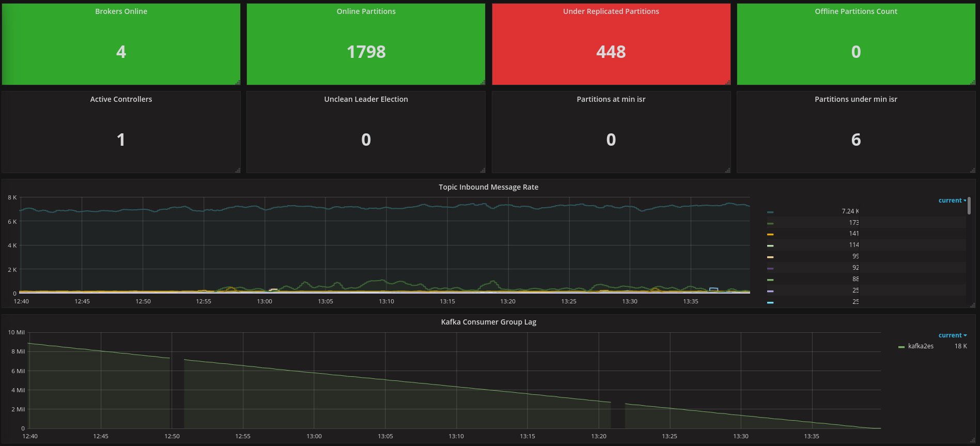
Task: Click the 18 K value beside kafka2es
Action: point(960,346)
